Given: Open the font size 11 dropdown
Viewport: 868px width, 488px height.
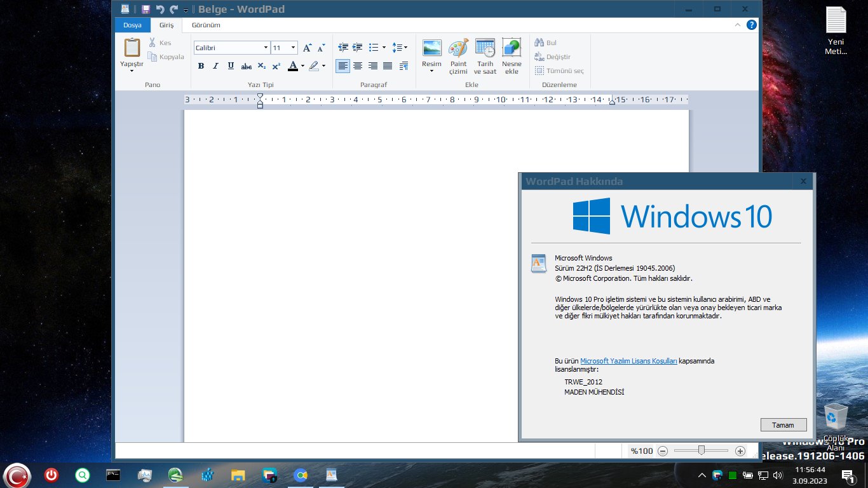Looking at the screenshot, I should pyautogui.click(x=293, y=48).
